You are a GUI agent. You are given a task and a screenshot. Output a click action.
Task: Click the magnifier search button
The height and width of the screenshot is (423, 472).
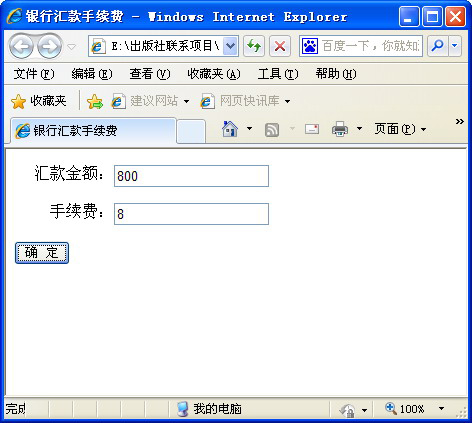point(437,46)
